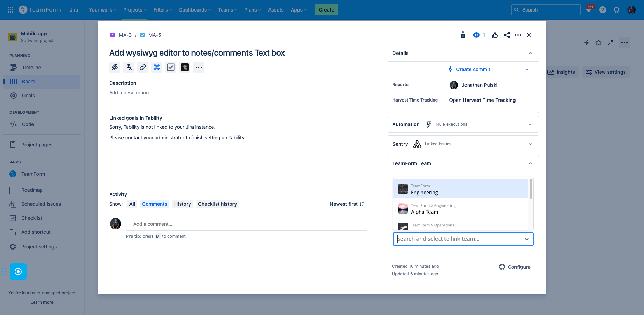Select the Alpha Team option
The height and width of the screenshot is (315, 644).
pyautogui.click(x=461, y=209)
